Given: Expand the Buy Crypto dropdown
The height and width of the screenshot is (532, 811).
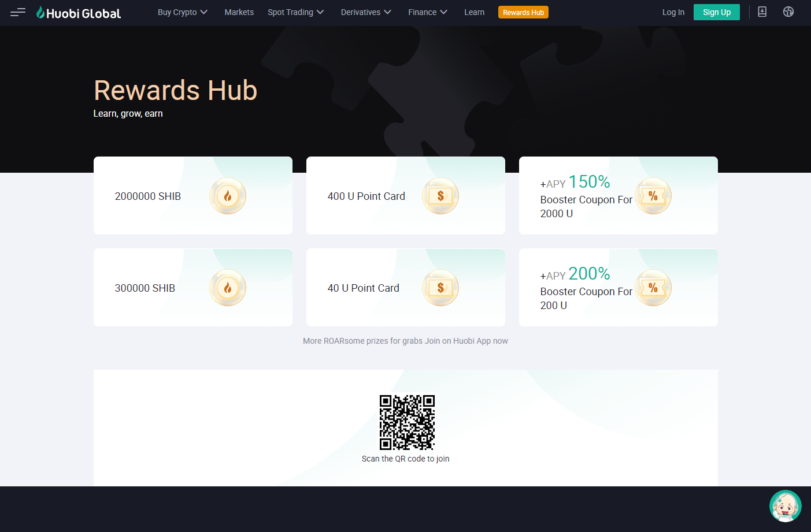Looking at the screenshot, I should coord(183,12).
